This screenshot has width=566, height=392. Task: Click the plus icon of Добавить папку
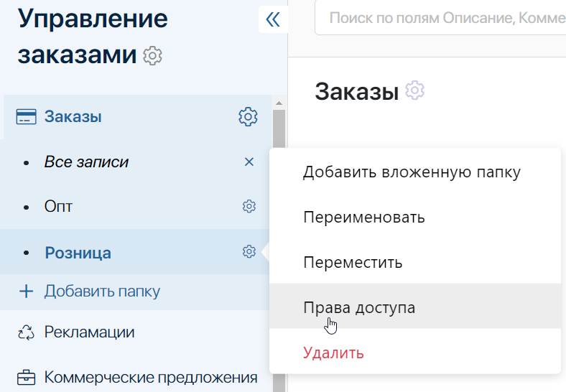click(x=26, y=291)
